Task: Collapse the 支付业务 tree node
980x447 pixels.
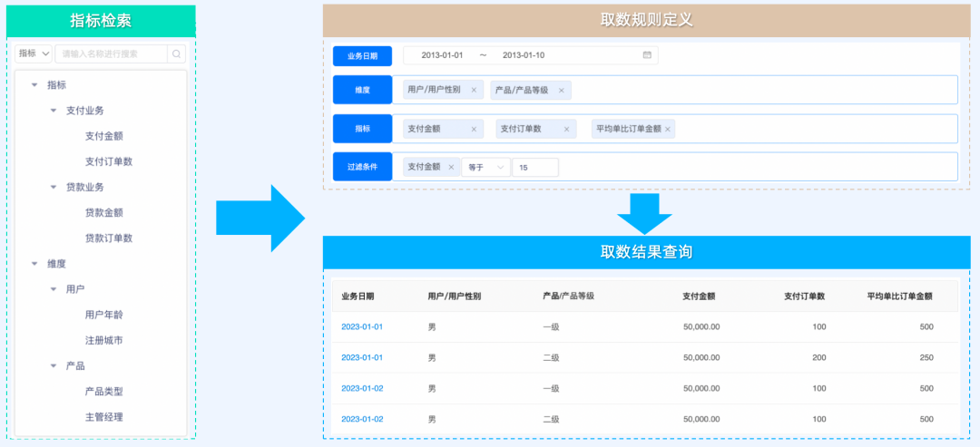Action: [54, 111]
